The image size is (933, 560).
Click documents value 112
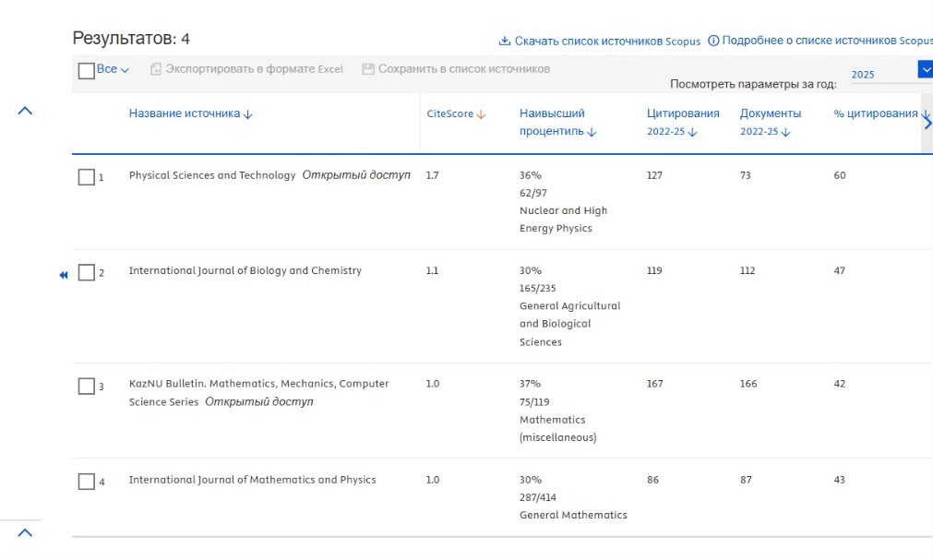pos(748,270)
